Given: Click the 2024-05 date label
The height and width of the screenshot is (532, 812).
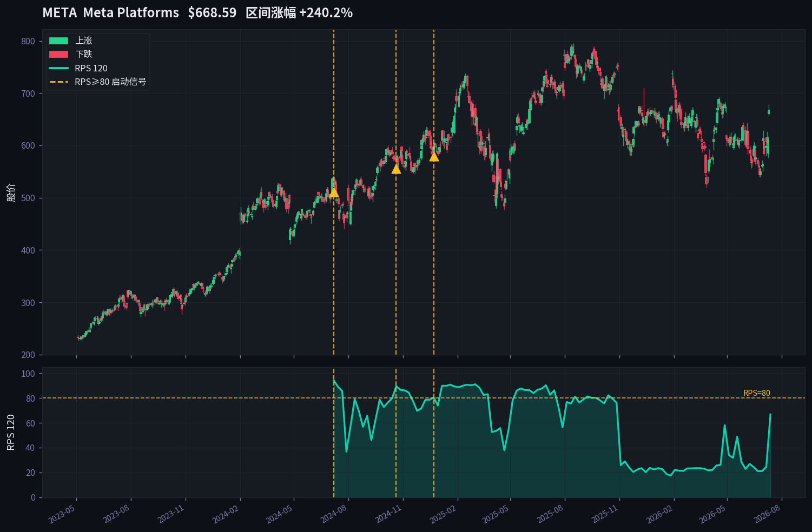Looking at the screenshot, I should [279, 514].
